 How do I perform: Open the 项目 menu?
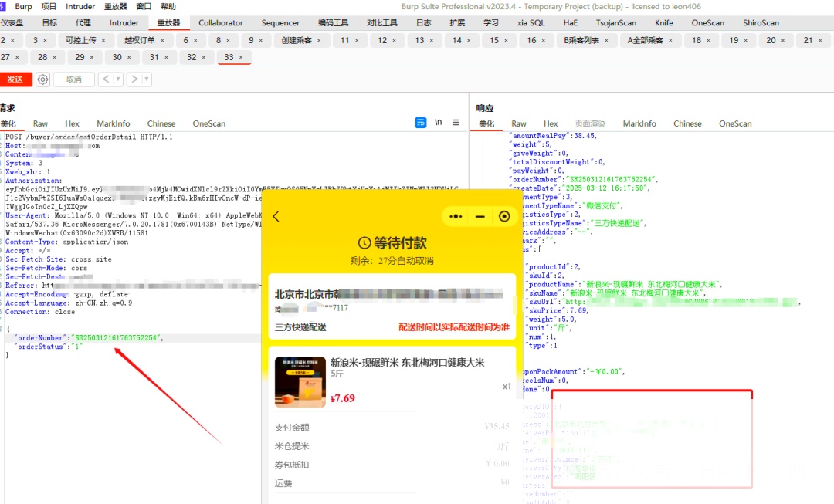click(x=49, y=6)
